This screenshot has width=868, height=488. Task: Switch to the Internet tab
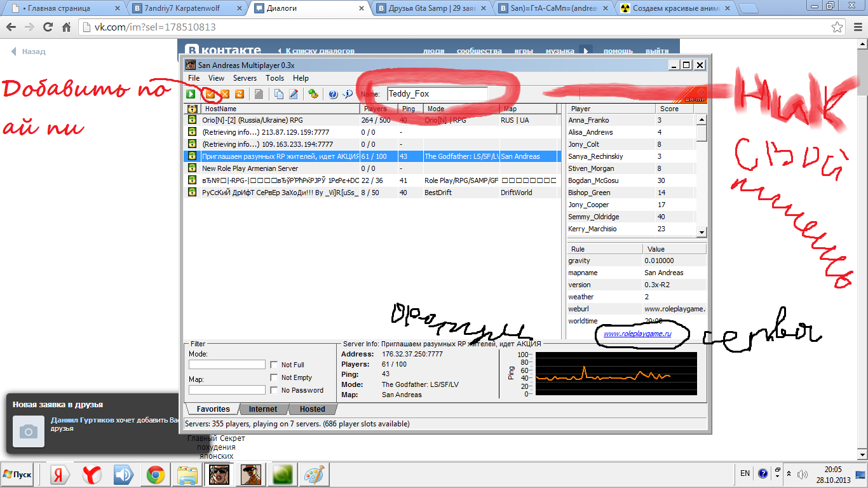263,409
